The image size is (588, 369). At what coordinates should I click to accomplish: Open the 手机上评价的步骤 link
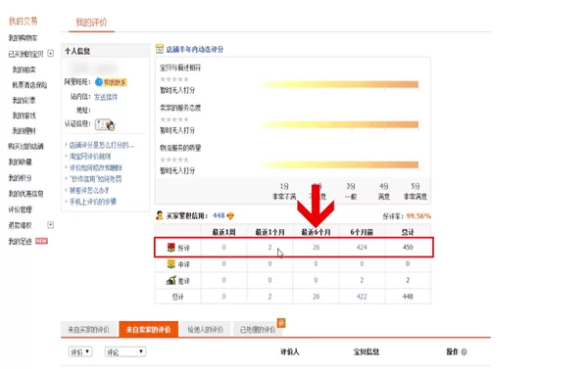click(93, 202)
